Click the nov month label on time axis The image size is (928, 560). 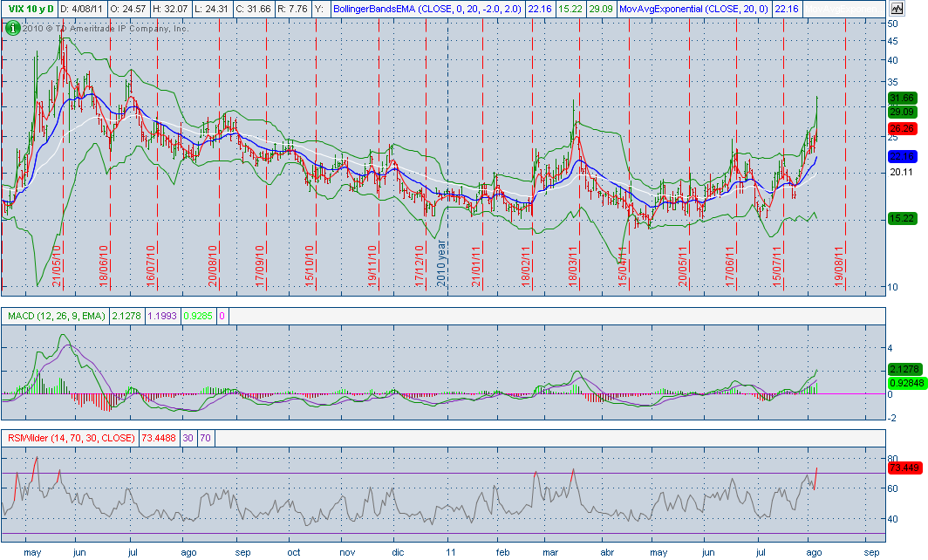[x=347, y=552]
